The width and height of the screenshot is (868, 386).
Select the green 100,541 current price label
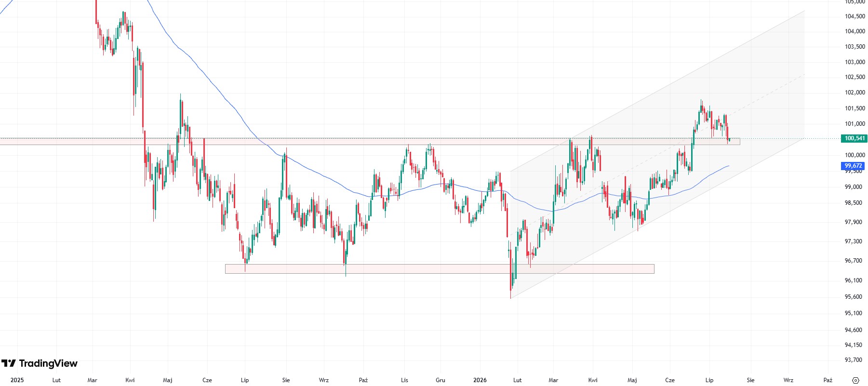(855, 138)
